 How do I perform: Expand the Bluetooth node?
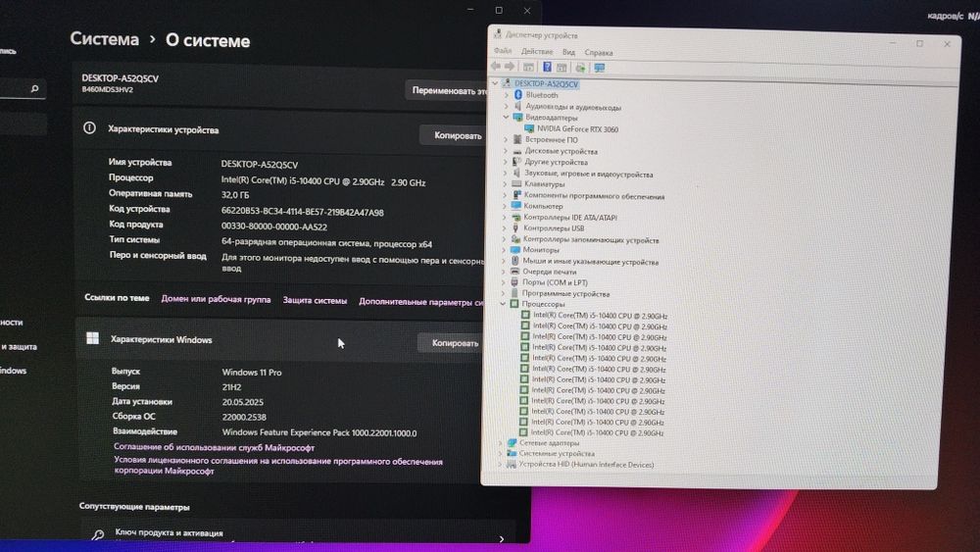pyautogui.click(x=507, y=95)
